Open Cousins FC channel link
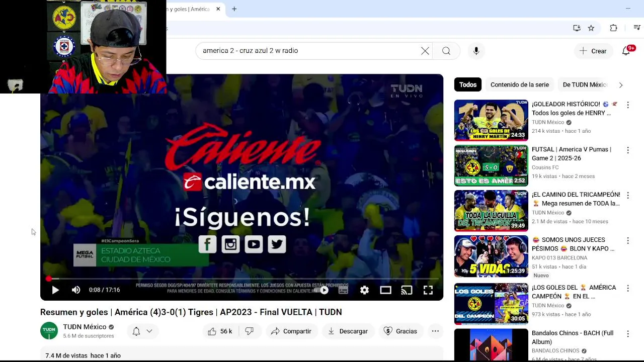 [x=545, y=167]
